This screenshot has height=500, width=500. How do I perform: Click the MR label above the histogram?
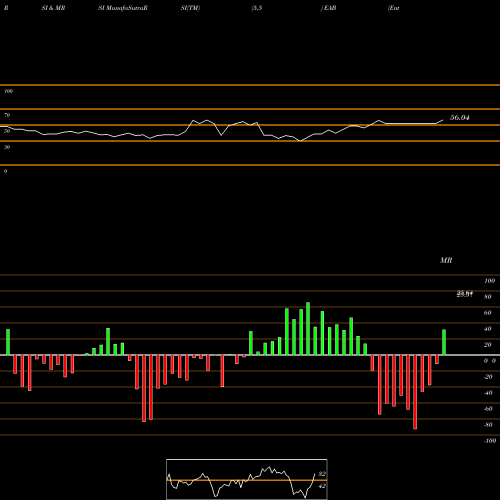(x=446, y=260)
